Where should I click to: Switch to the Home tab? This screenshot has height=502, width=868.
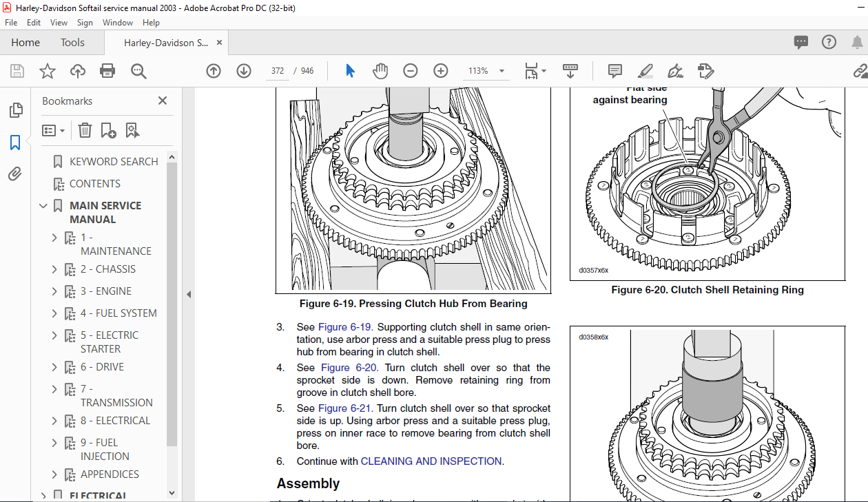pos(25,43)
